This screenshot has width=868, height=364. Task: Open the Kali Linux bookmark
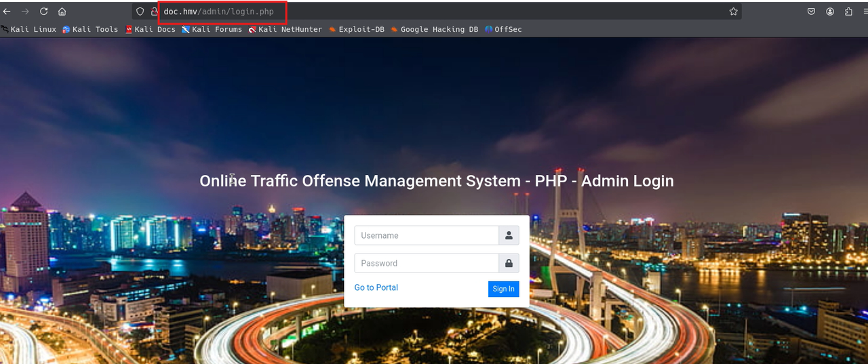(x=28, y=29)
